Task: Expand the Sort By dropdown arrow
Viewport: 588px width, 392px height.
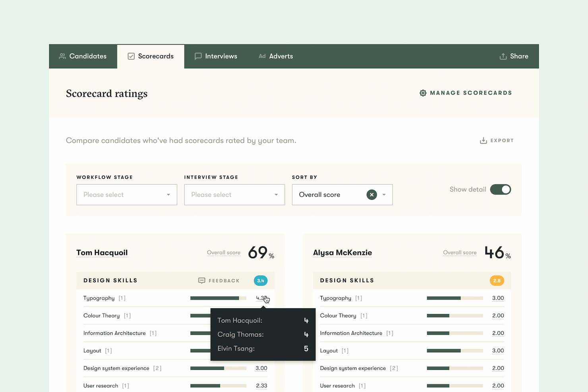Action: (384, 195)
